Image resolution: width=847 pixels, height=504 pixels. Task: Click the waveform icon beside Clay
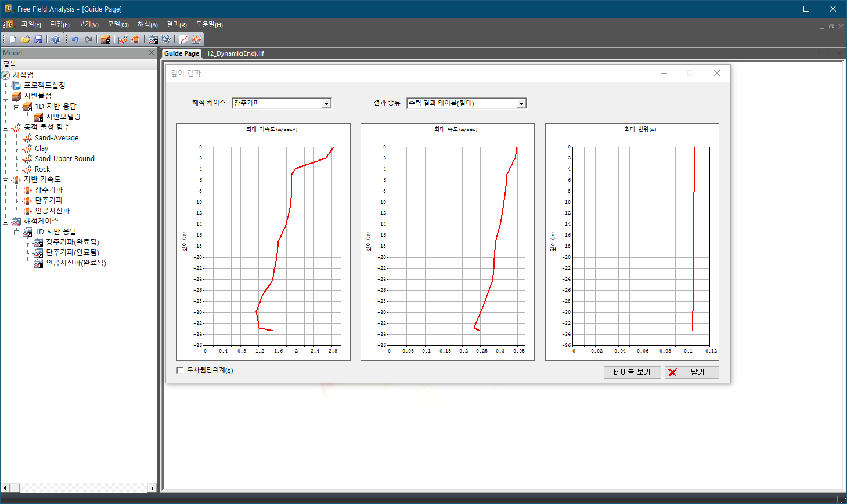[27, 148]
